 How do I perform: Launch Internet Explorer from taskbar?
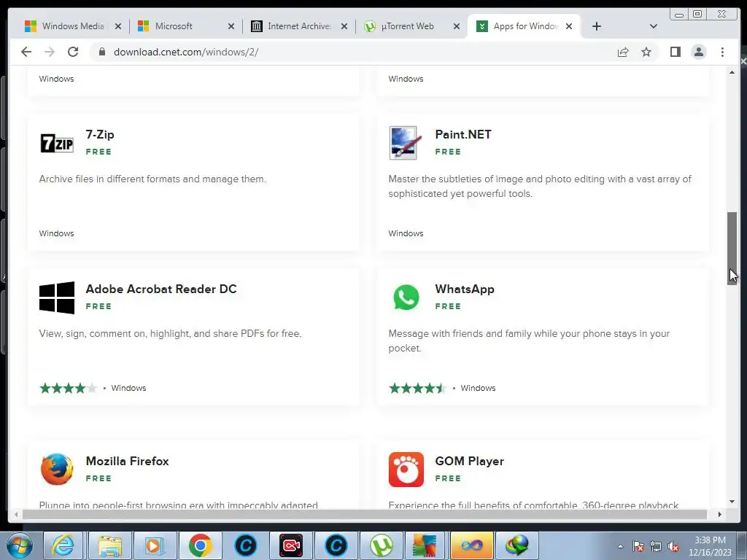(x=63, y=545)
